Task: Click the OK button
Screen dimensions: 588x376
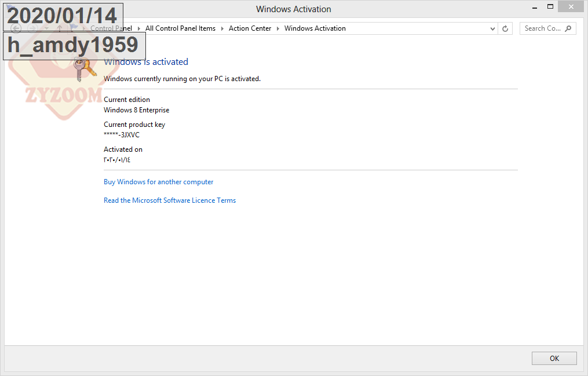Action: 554,359
